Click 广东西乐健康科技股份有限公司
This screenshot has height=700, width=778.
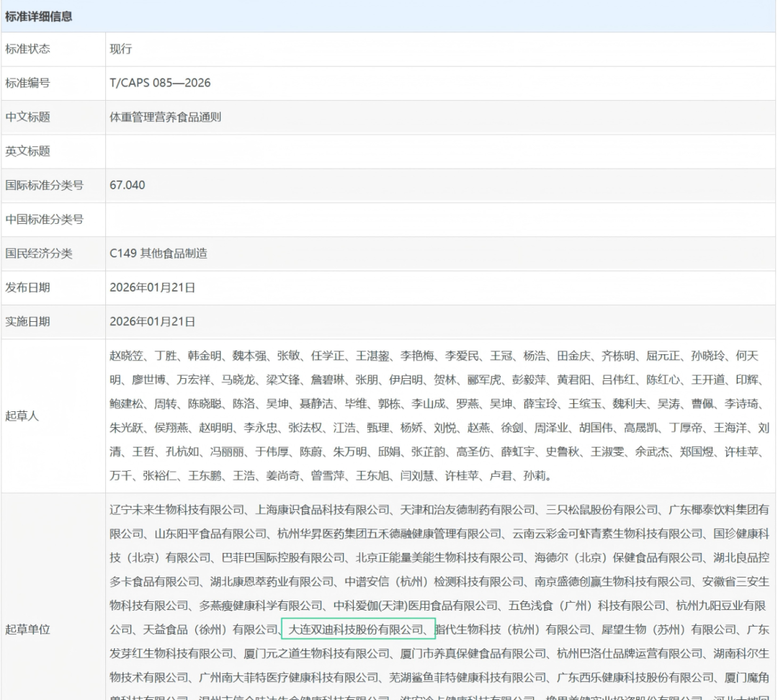[x=635, y=678]
